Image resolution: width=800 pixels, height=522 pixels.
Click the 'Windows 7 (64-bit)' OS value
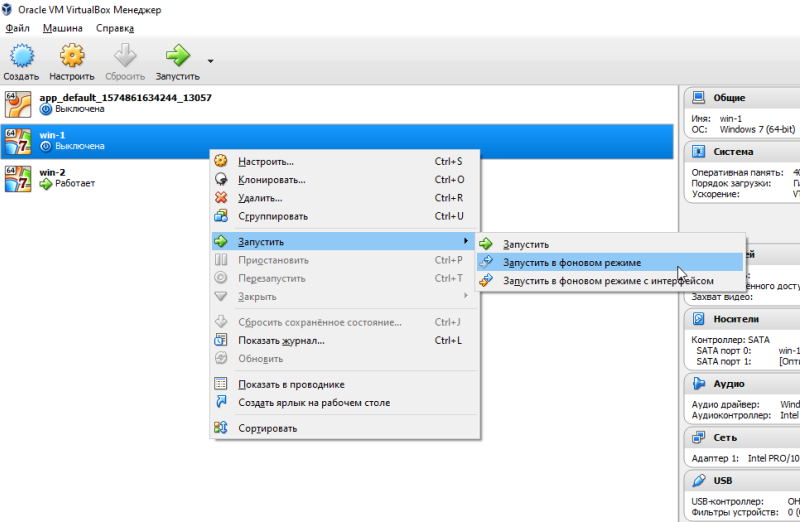pos(757,129)
